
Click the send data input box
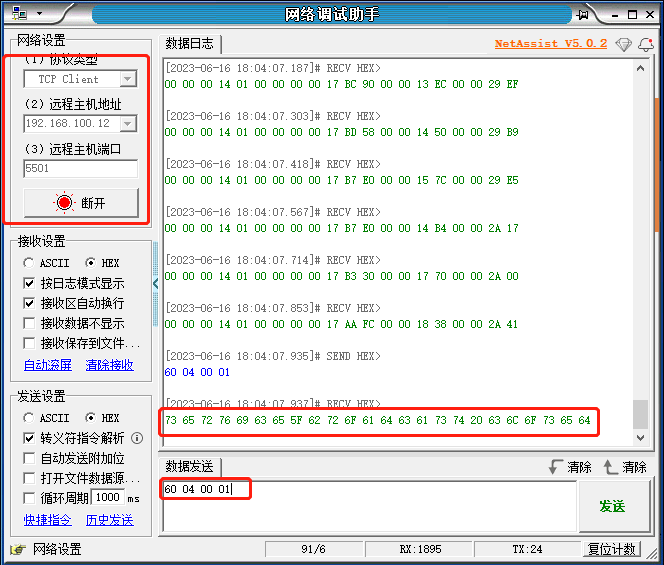(x=370, y=506)
